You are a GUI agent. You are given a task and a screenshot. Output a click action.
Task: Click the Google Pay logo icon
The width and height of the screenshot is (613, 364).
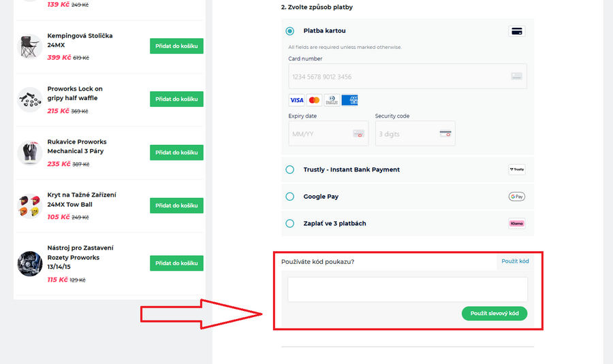[516, 197]
